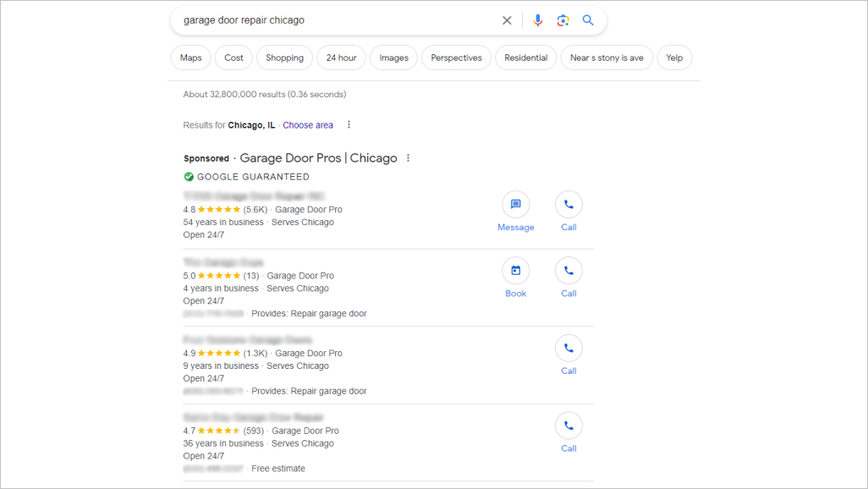Click the Google Guaranteed checkmark badge
868x489 pixels.
click(188, 176)
